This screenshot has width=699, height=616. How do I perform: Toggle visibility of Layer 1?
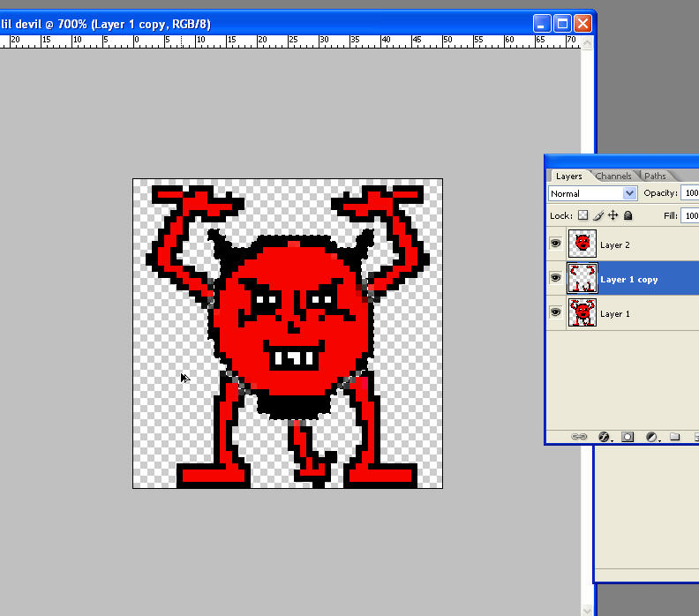[x=555, y=312]
